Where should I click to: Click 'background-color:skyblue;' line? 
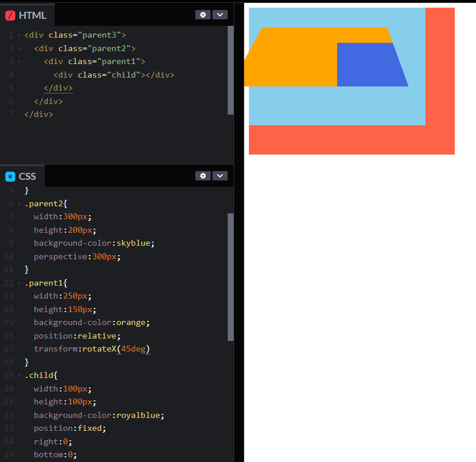(94, 243)
